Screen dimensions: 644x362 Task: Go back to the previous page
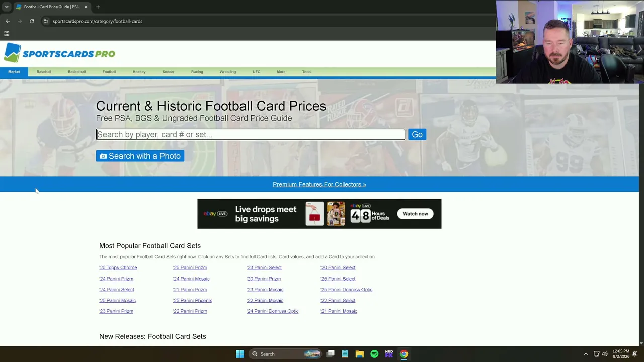click(x=8, y=21)
